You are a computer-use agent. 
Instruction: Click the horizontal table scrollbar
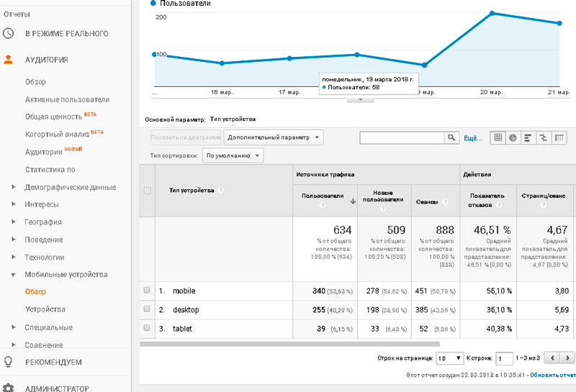pos(289,344)
